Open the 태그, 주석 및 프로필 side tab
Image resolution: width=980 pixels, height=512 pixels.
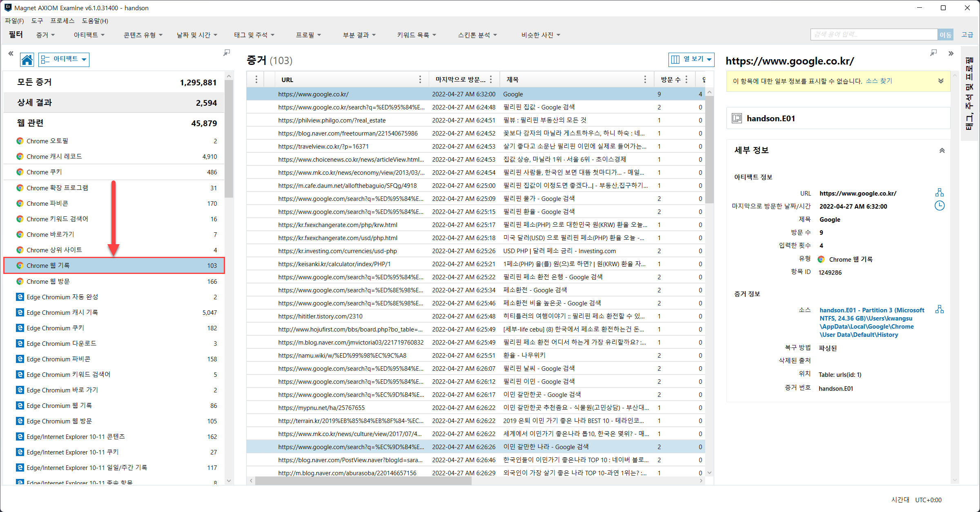pyautogui.click(x=970, y=93)
